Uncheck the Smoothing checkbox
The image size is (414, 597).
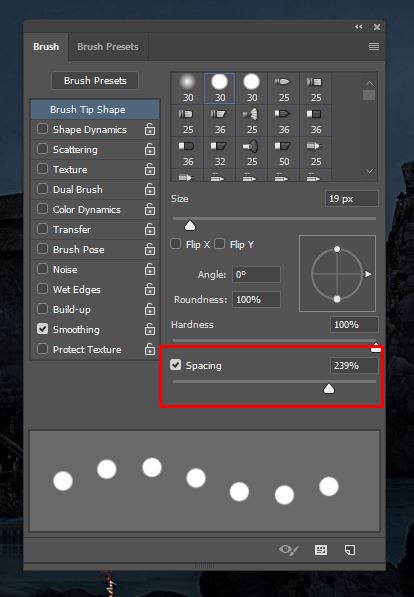coord(42,329)
